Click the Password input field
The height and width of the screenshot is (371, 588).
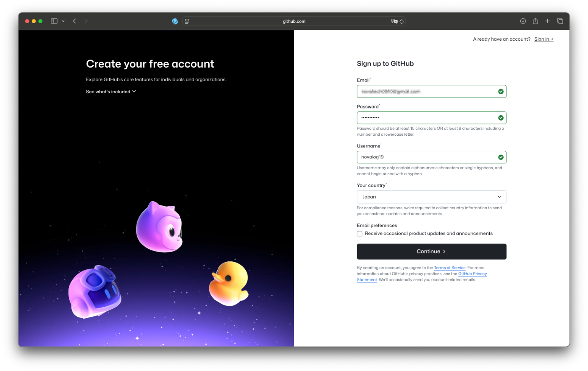point(431,118)
